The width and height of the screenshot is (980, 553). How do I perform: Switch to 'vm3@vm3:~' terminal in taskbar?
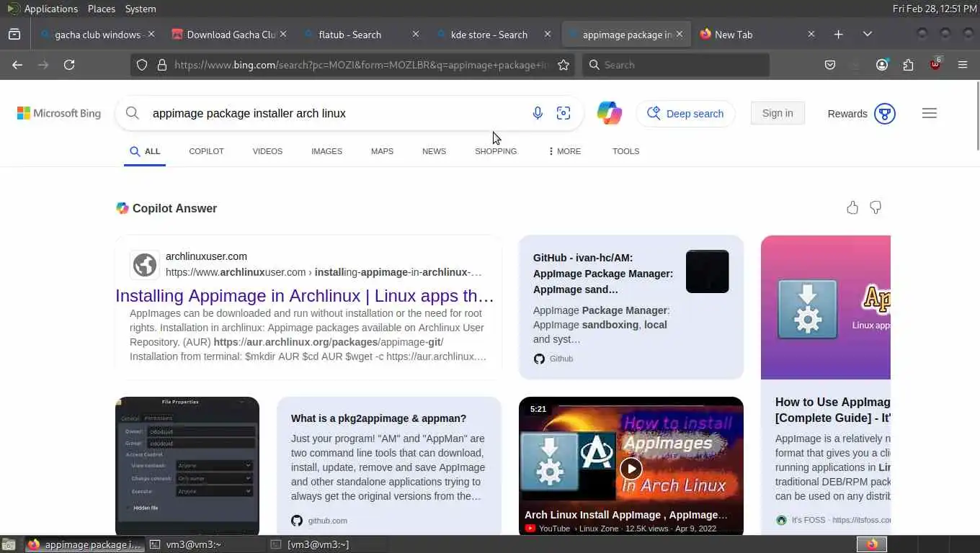pyautogui.click(x=205, y=544)
